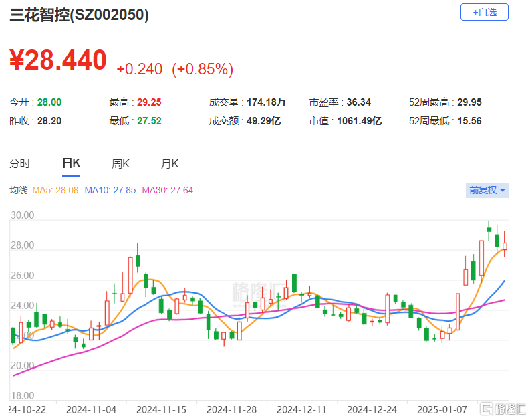Viewport: 530px width, 420px height.
Task: Click the 成交额 value 49.29亿
Action: tap(263, 121)
